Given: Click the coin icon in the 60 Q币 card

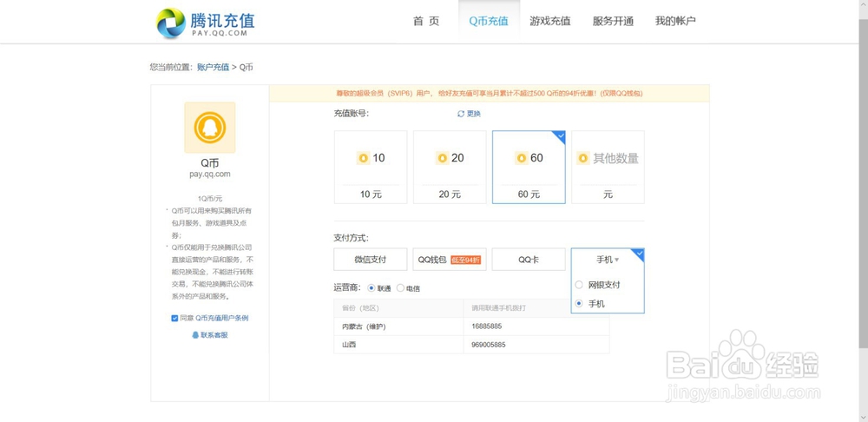Looking at the screenshot, I should [521, 158].
